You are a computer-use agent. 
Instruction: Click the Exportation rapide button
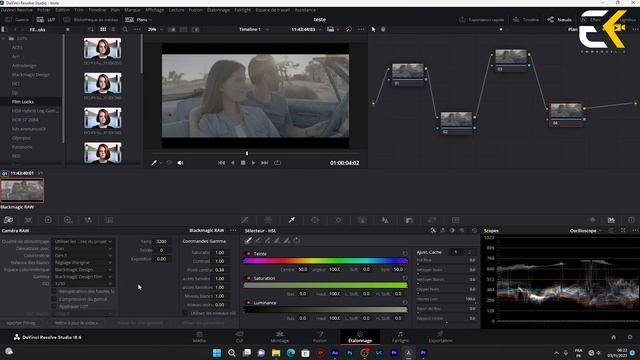482,20
